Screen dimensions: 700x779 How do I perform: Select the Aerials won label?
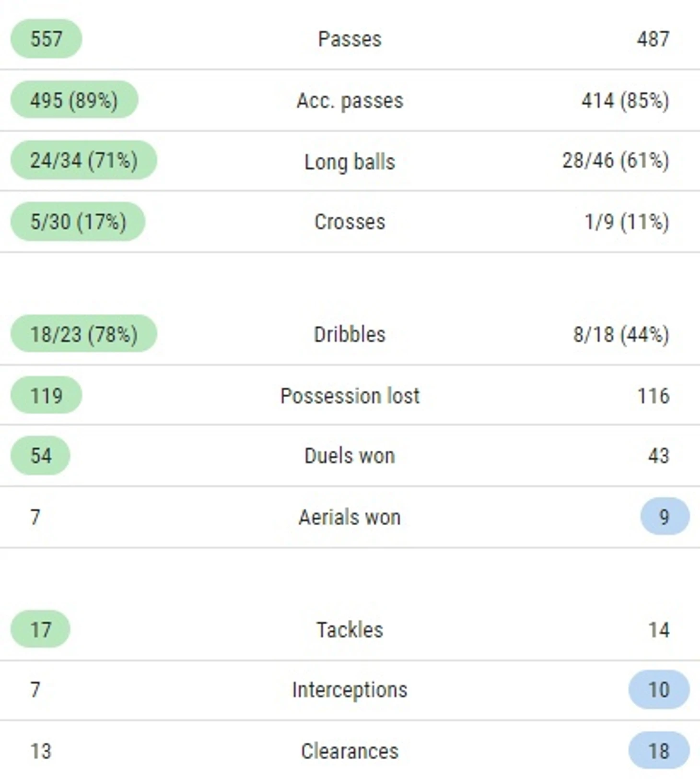click(350, 518)
